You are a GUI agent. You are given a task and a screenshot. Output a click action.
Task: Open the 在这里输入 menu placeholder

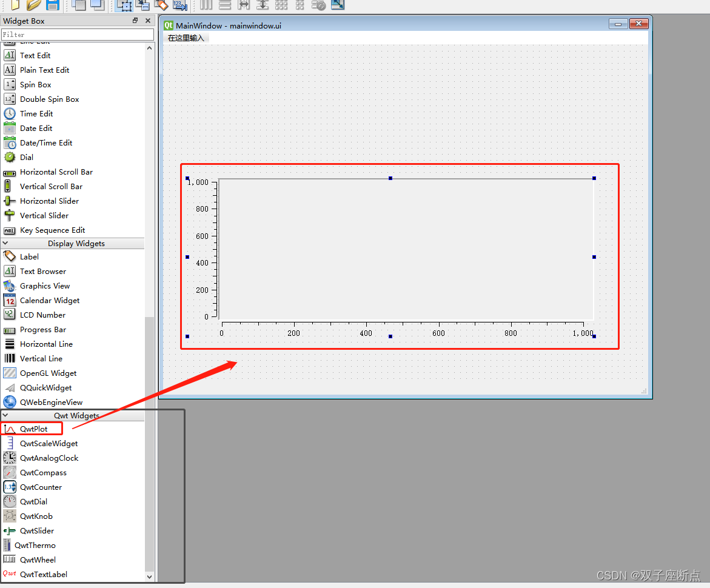[186, 38]
